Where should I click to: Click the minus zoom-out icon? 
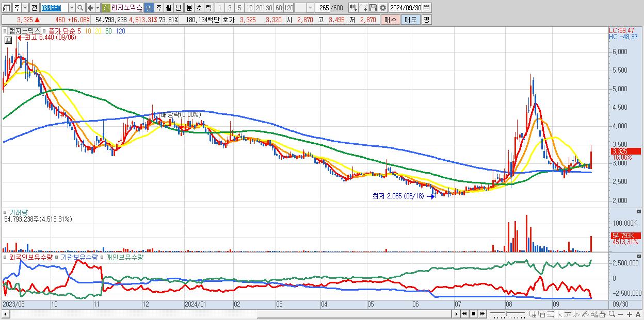tap(621, 314)
